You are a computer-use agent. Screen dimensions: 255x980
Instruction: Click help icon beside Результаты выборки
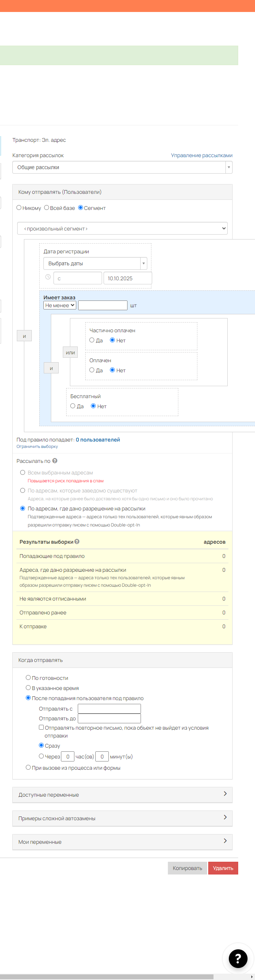pos(77,541)
